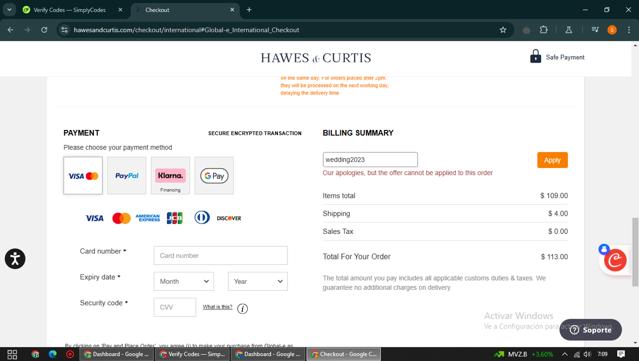Open the tab search dropdown arrow
Image resolution: width=639 pixels, height=361 pixels.
[x=9, y=10]
